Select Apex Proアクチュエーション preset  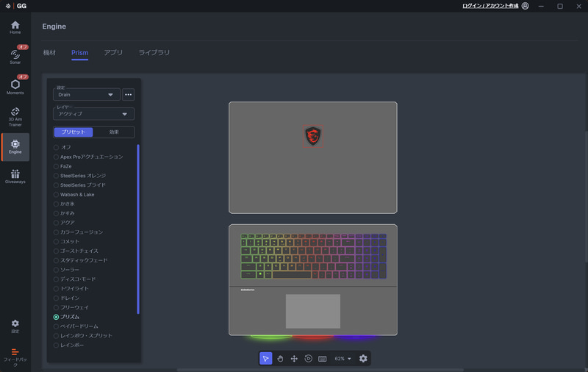pyautogui.click(x=88, y=157)
